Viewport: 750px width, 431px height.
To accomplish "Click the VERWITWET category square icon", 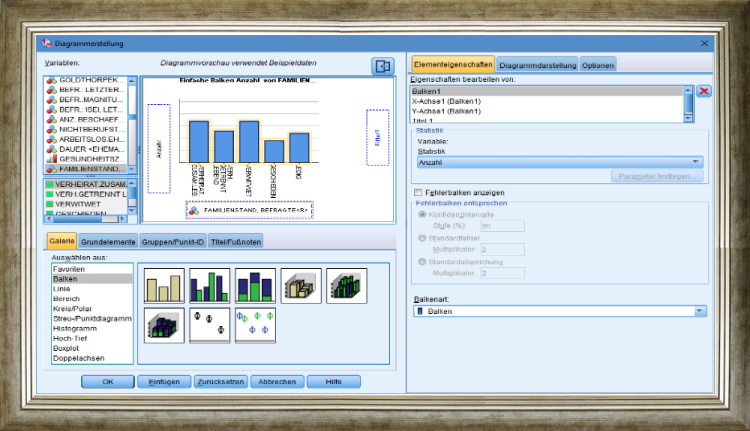I will pyautogui.click(x=49, y=204).
